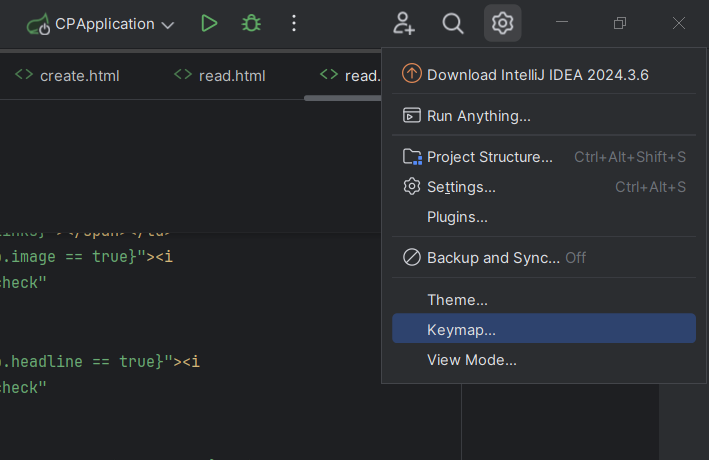Click the Off status beside Backup and Sync

point(576,258)
